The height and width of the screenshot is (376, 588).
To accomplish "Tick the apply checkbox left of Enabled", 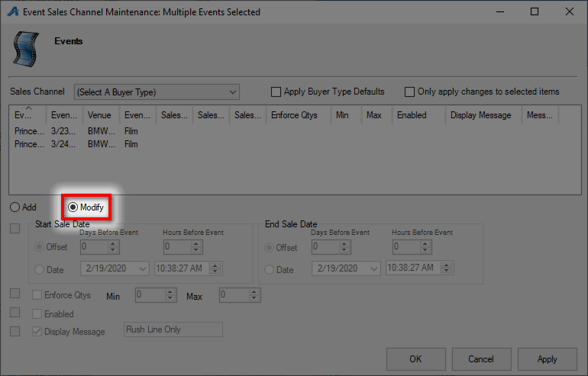I will pos(15,313).
